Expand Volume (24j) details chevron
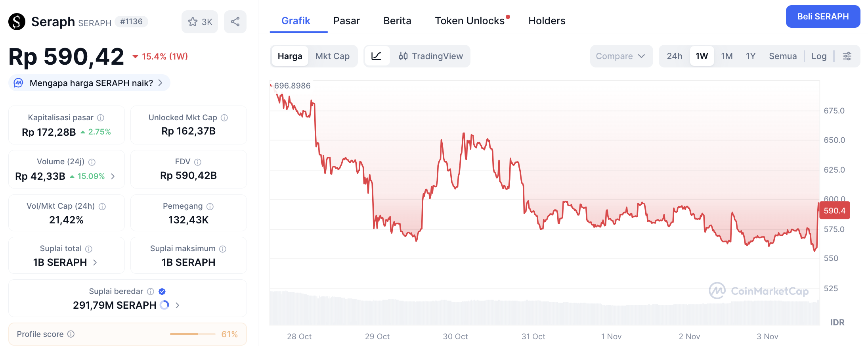Screen dimensions: 868x346 (x=113, y=176)
